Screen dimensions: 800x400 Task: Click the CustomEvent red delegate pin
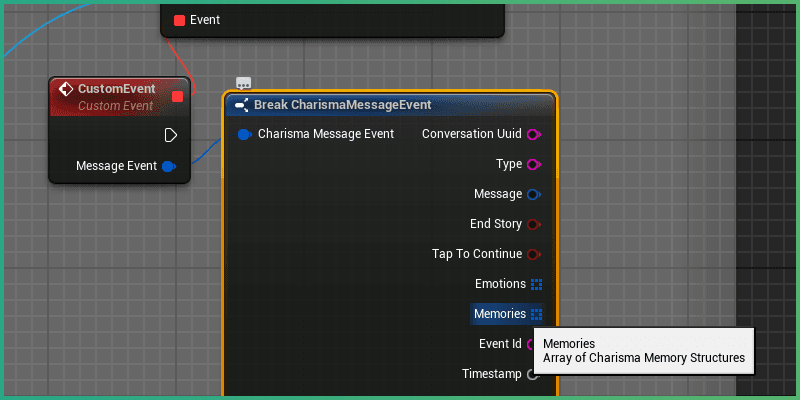coord(178,96)
